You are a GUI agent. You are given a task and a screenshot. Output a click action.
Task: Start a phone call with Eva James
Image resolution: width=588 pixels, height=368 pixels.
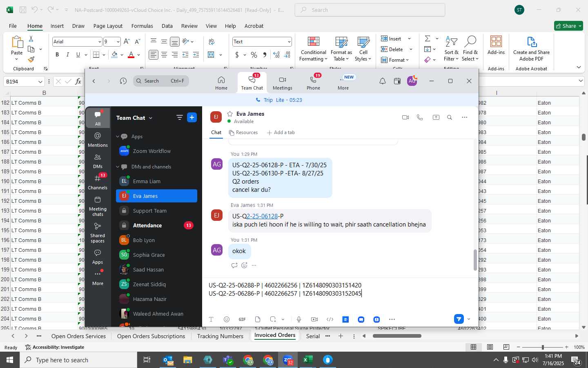tap(420, 117)
